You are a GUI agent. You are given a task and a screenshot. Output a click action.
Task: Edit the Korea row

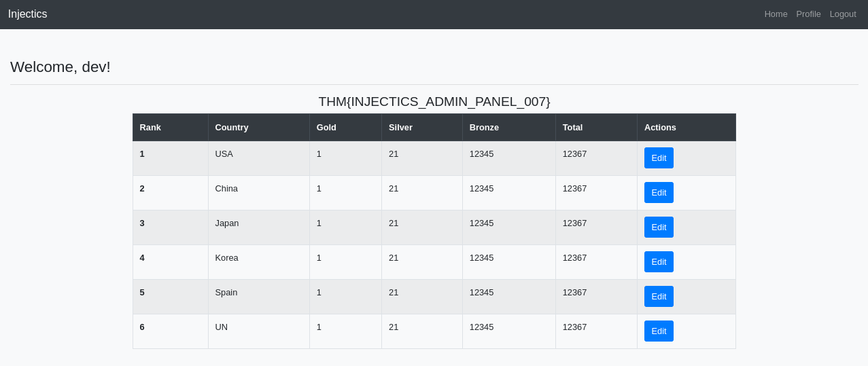pos(659,261)
